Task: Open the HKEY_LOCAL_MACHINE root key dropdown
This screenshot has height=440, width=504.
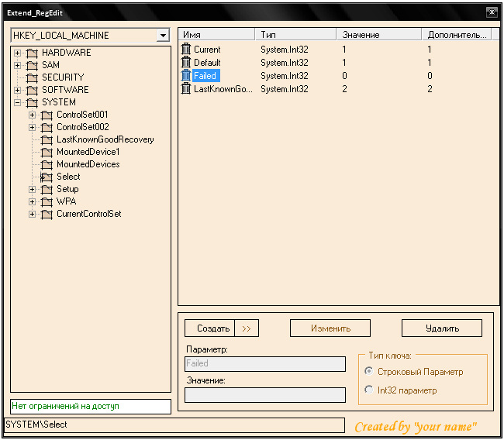Action: pos(162,36)
